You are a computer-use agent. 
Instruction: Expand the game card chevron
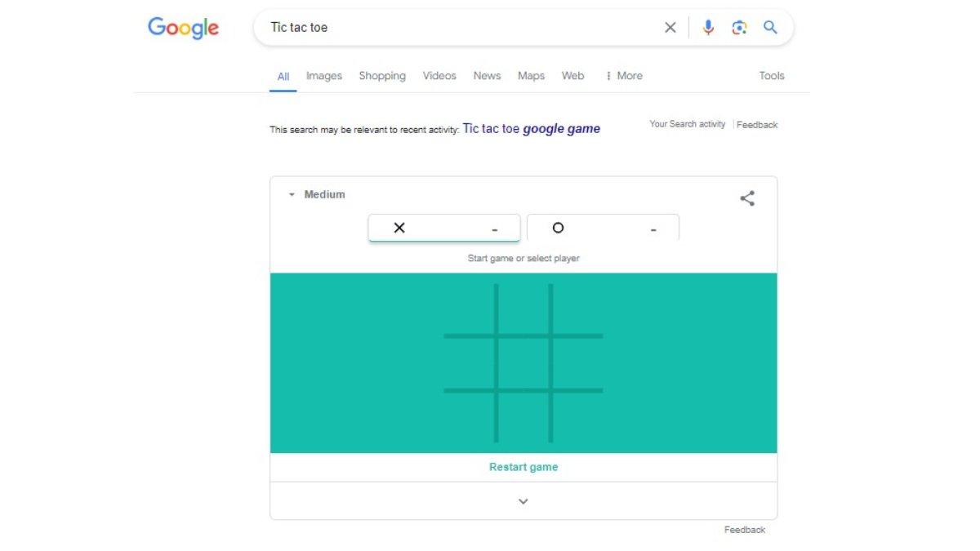point(523,501)
